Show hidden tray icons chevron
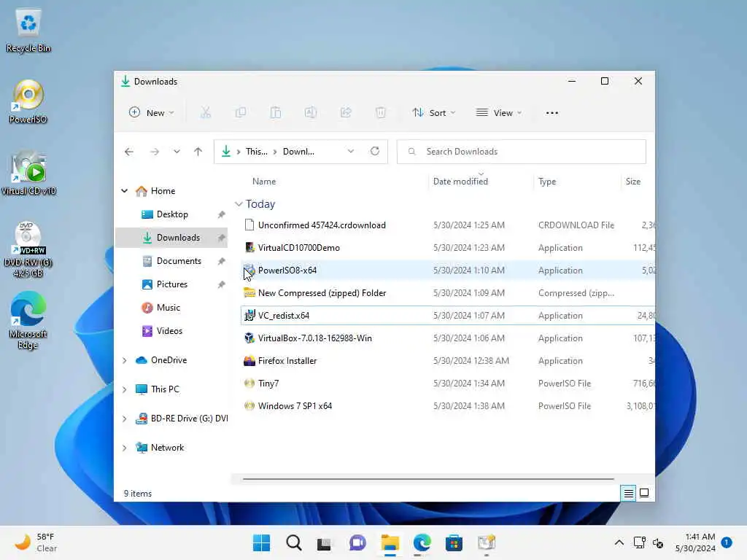The image size is (747, 560). tap(619, 542)
